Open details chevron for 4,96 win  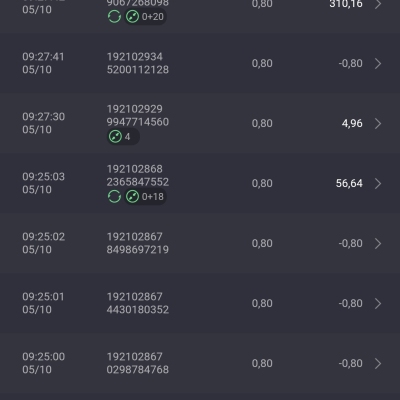pyautogui.click(x=378, y=123)
